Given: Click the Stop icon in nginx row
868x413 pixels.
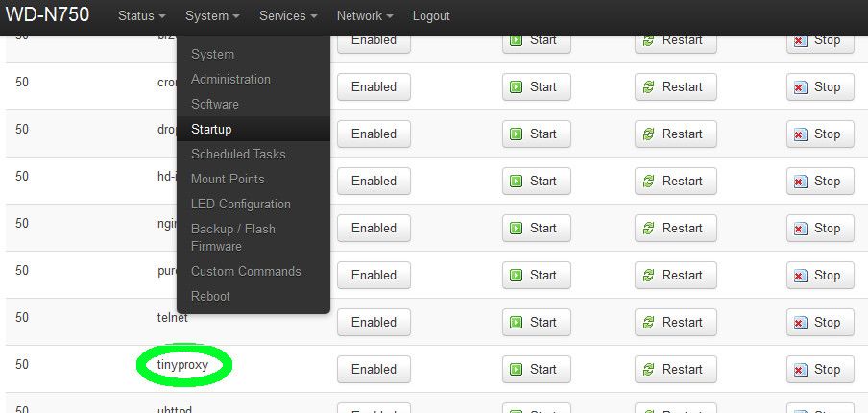Looking at the screenshot, I should 801,228.
